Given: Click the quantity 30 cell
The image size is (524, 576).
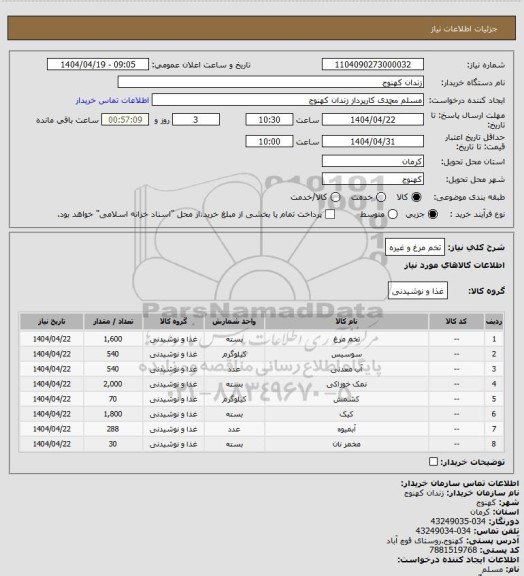Looking at the screenshot, I should point(113,444).
